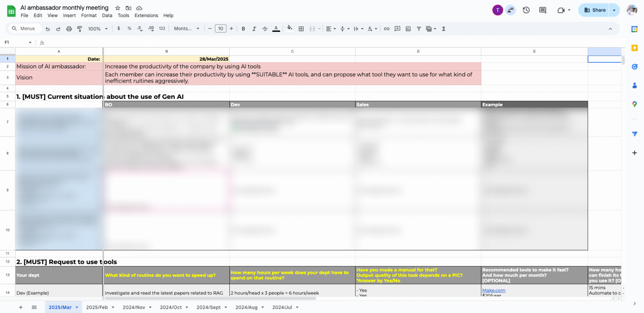644x313 pixels.
Task: Click the Insert comment icon
Action: click(x=397, y=29)
